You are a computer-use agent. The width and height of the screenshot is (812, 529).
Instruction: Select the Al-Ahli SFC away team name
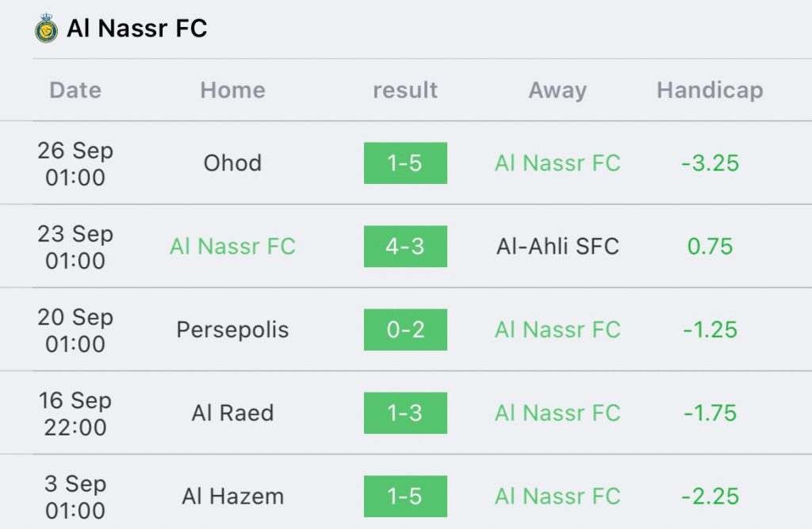(557, 247)
